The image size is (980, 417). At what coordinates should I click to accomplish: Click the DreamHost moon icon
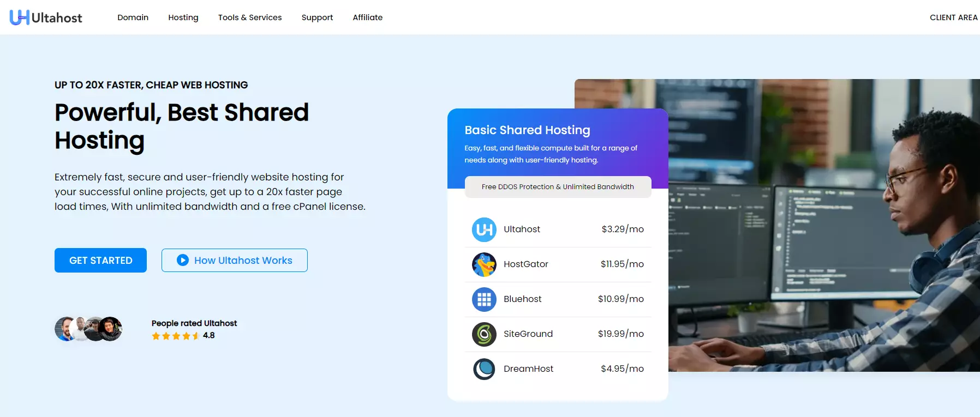[x=484, y=369]
